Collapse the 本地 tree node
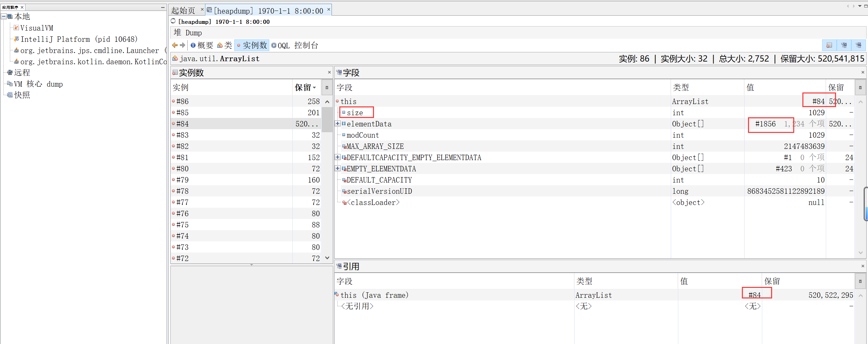Screen dimensions: 868x344 [4, 16]
